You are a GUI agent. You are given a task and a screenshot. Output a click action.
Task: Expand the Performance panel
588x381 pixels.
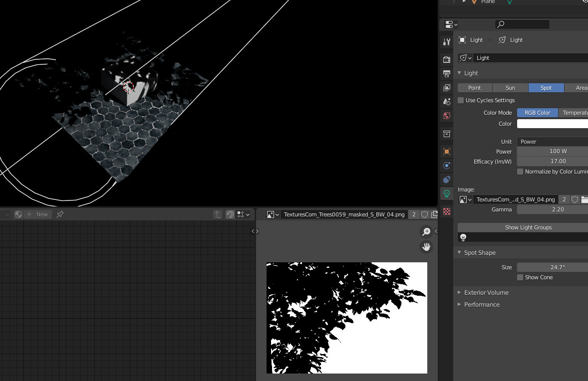(481, 305)
